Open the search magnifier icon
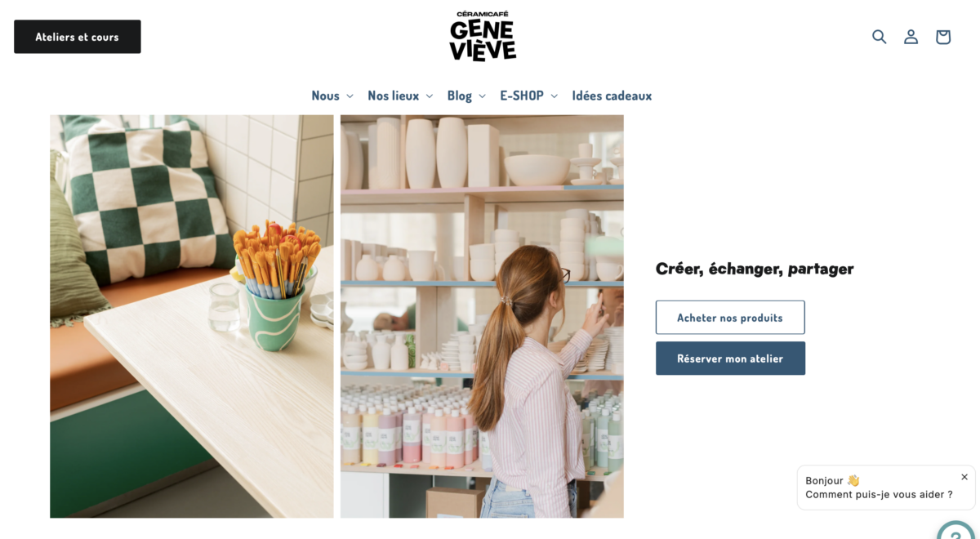Image resolution: width=980 pixels, height=539 pixels. (879, 37)
